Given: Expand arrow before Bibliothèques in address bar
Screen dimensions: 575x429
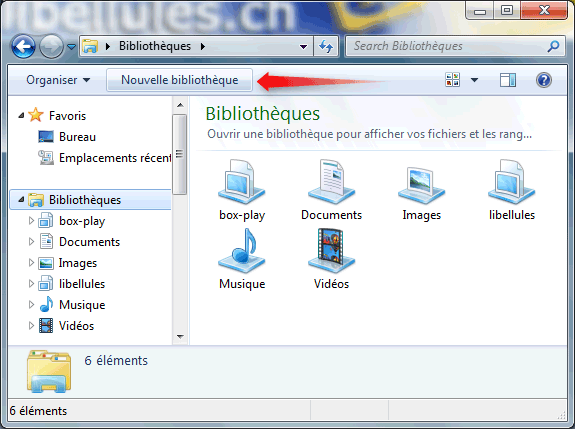Looking at the screenshot, I should [108, 47].
